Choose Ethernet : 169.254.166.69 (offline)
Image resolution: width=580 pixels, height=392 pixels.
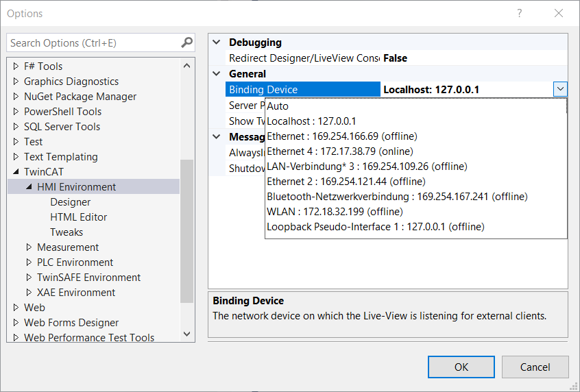pos(416,136)
